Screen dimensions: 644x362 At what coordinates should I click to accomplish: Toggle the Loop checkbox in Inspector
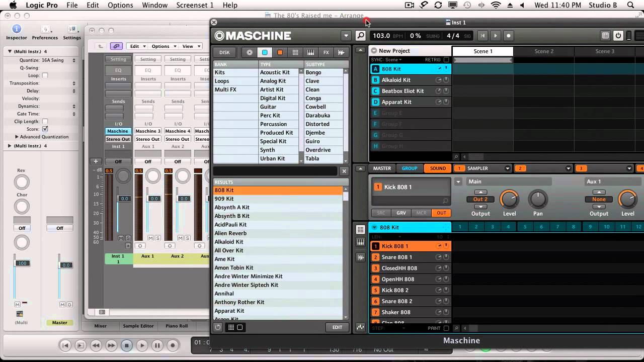45,75
